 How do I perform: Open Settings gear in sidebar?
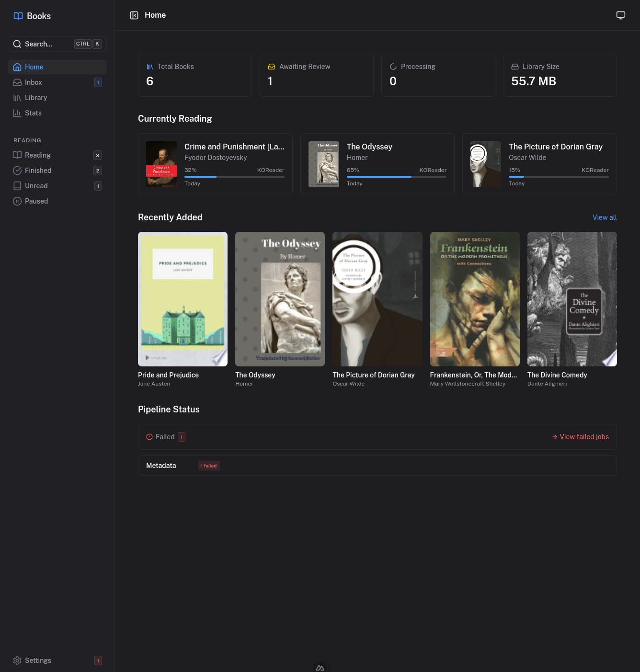click(x=17, y=661)
